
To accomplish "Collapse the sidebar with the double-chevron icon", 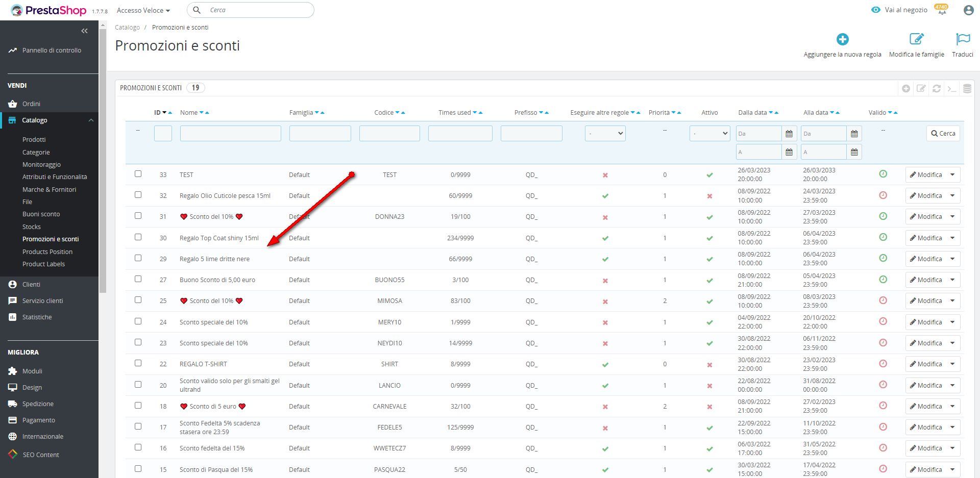I will 84,31.
